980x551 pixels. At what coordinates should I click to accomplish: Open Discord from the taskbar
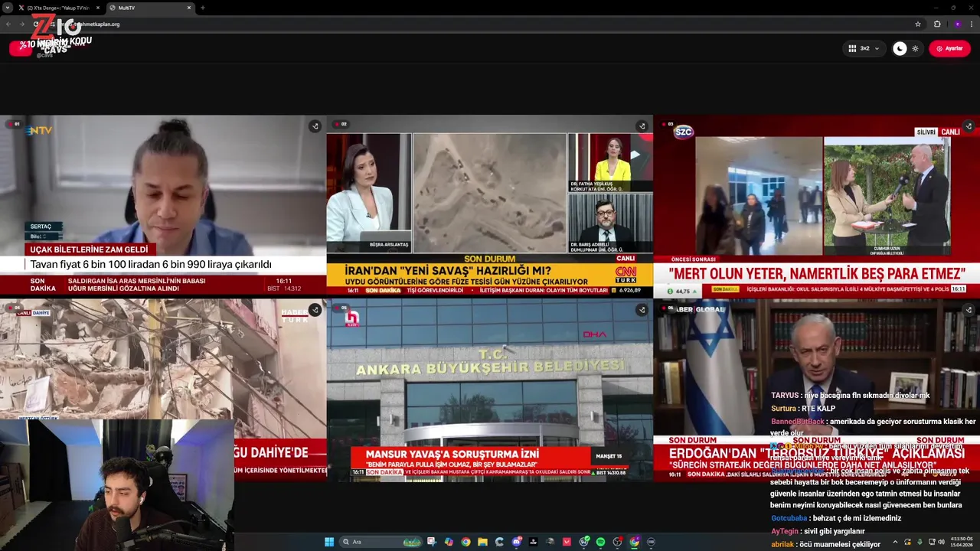pos(517,542)
